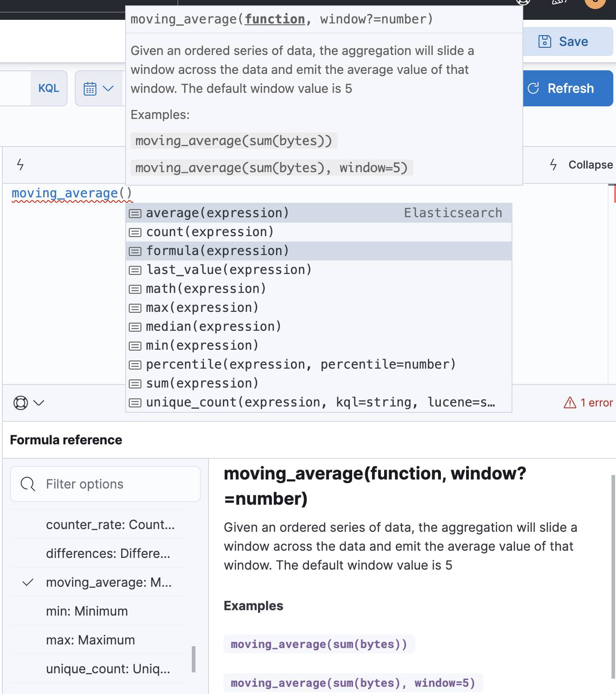Select average(expression) suggestion
The height and width of the screenshot is (694, 616).
(x=217, y=213)
